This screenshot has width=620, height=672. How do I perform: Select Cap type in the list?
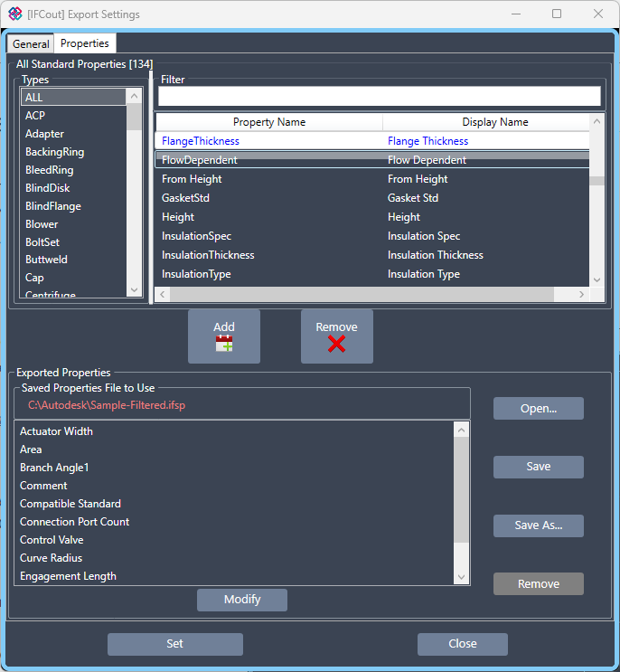click(x=73, y=278)
